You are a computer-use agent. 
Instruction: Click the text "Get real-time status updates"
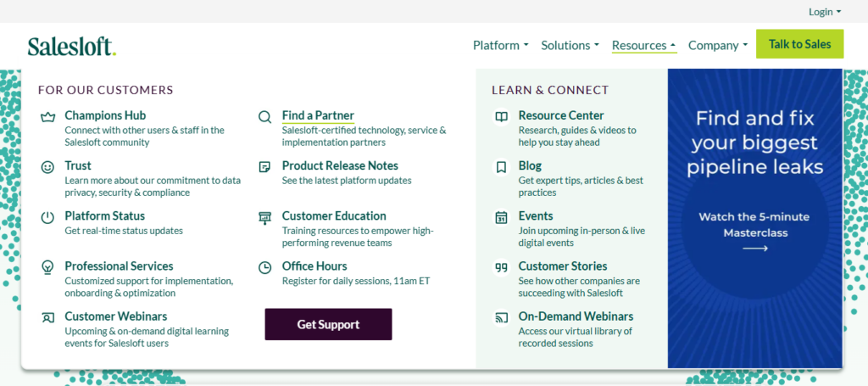coord(124,231)
